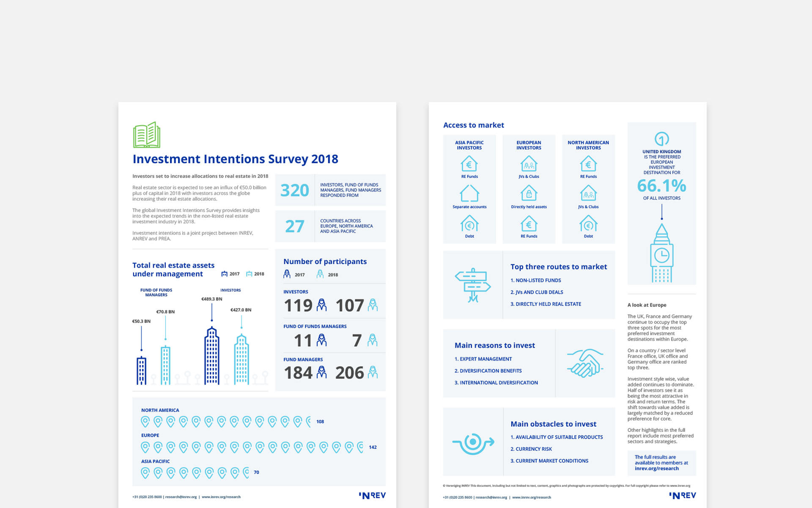Click the 11 fund of funds managers number
The height and width of the screenshot is (508, 812).
pyautogui.click(x=303, y=340)
